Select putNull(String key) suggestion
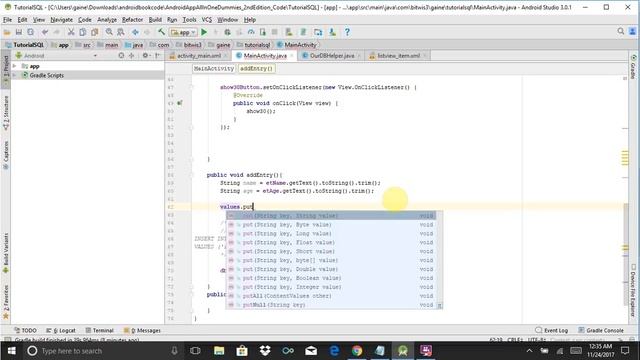Image resolution: width=640 pixels, height=360 pixels. 331,305
